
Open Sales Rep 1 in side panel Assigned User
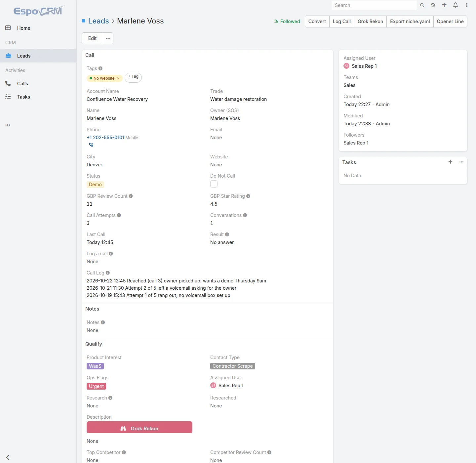click(364, 66)
